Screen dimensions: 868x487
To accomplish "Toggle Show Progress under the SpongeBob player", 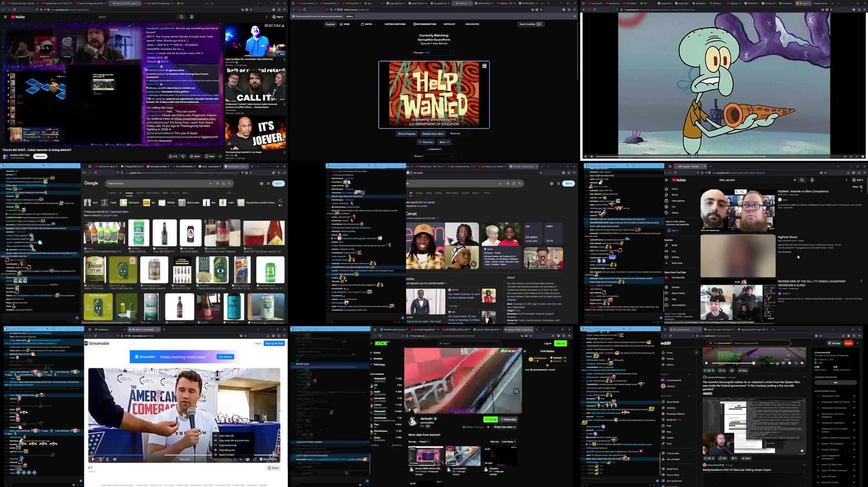I will click(406, 134).
